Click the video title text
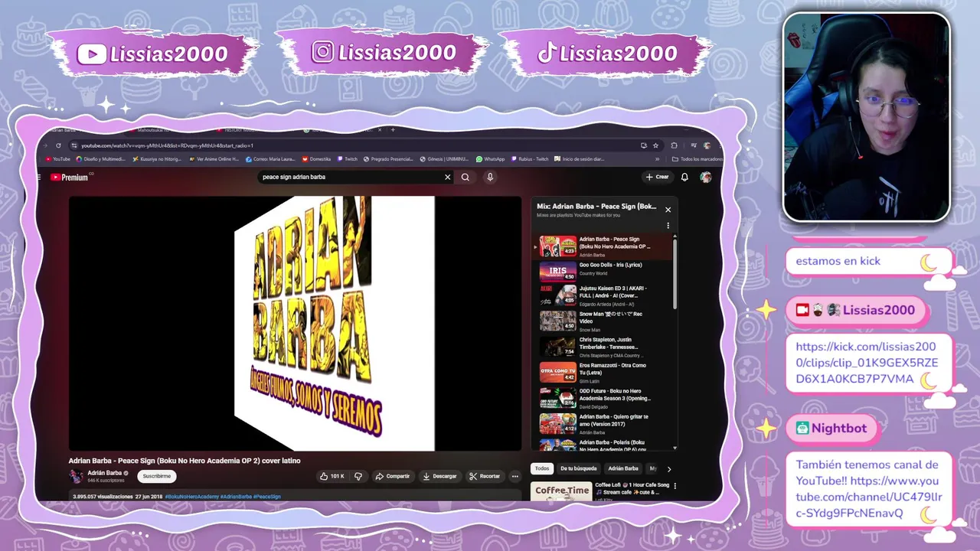This screenshot has height=551, width=980. point(185,461)
